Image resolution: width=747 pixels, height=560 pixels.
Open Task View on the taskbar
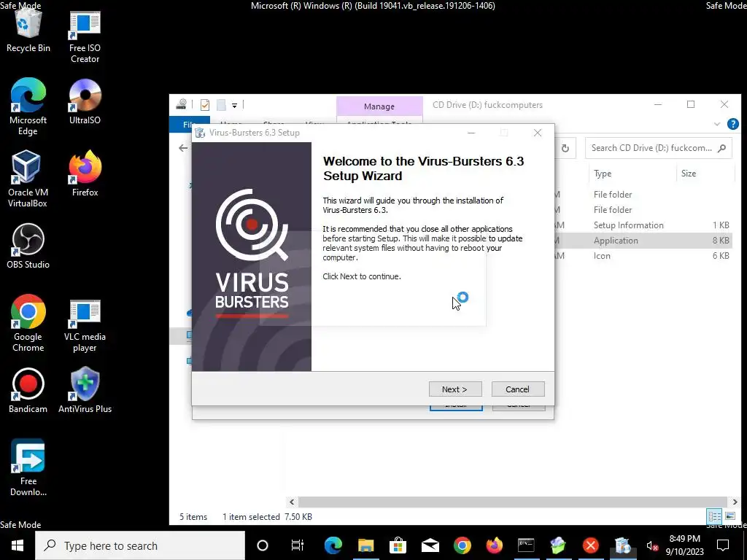[x=298, y=545]
